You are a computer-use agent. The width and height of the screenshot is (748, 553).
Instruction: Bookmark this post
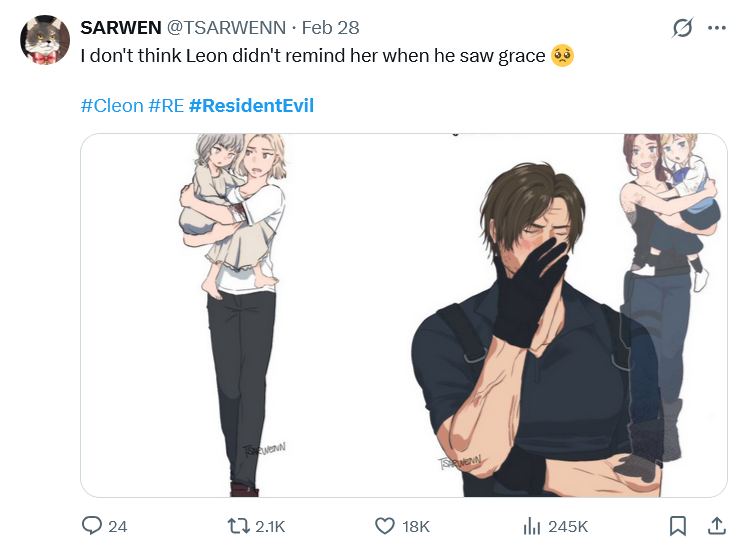click(x=678, y=526)
